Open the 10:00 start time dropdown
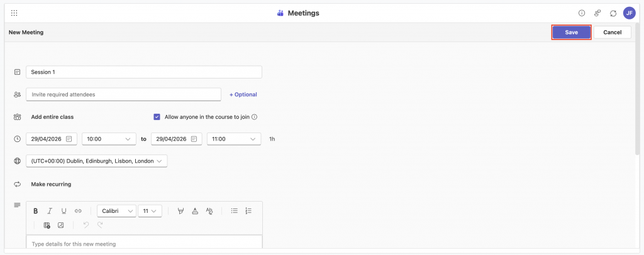The image size is (644, 255). click(x=109, y=139)
